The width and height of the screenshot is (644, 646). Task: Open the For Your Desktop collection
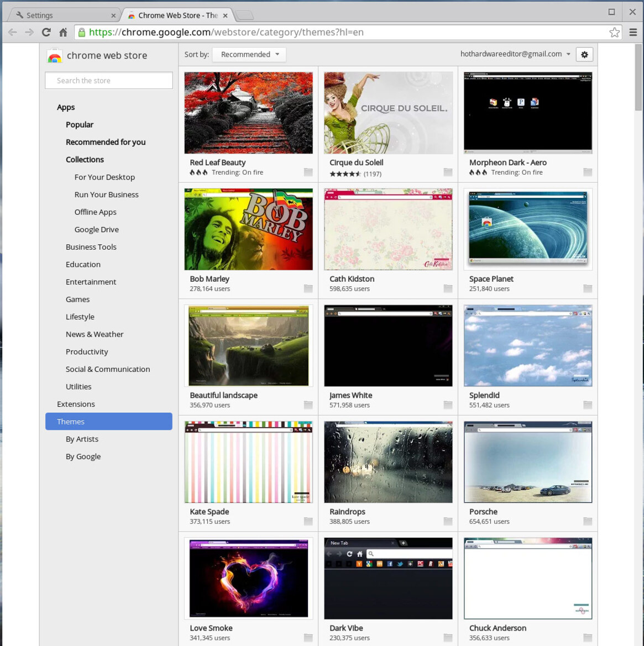[104, 177]
